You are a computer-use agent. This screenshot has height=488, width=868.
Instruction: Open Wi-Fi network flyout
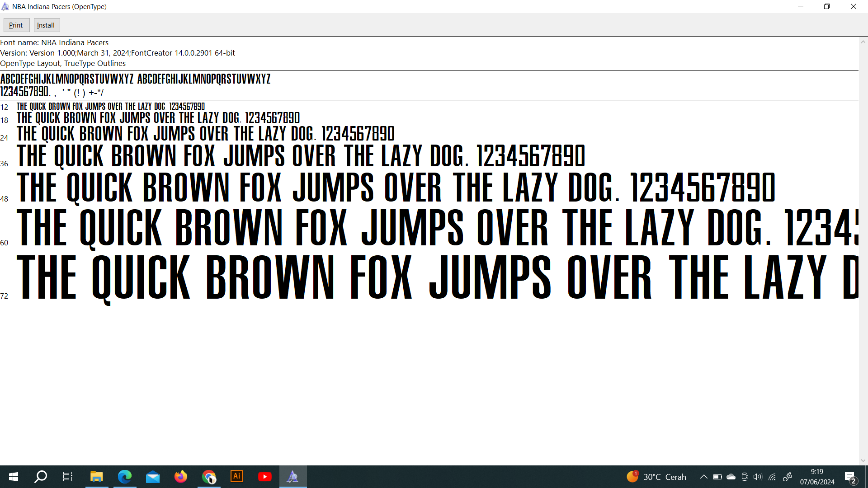tap(772, 477)
